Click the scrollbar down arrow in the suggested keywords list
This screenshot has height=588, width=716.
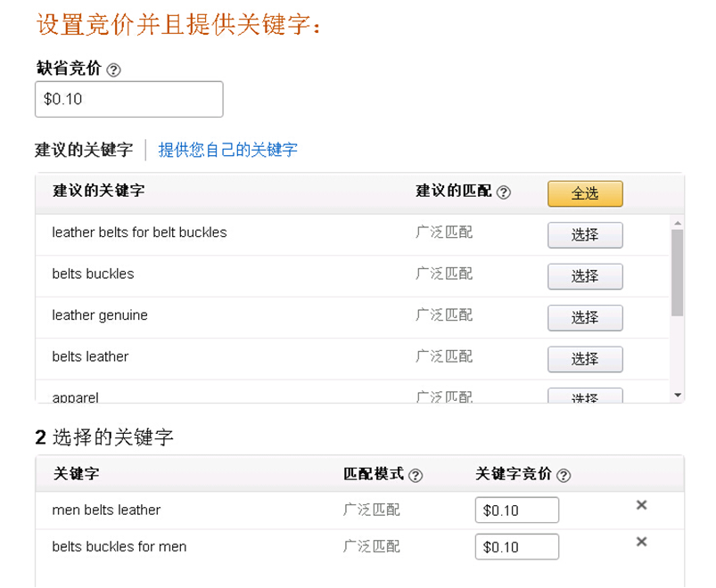pos(678,395)
